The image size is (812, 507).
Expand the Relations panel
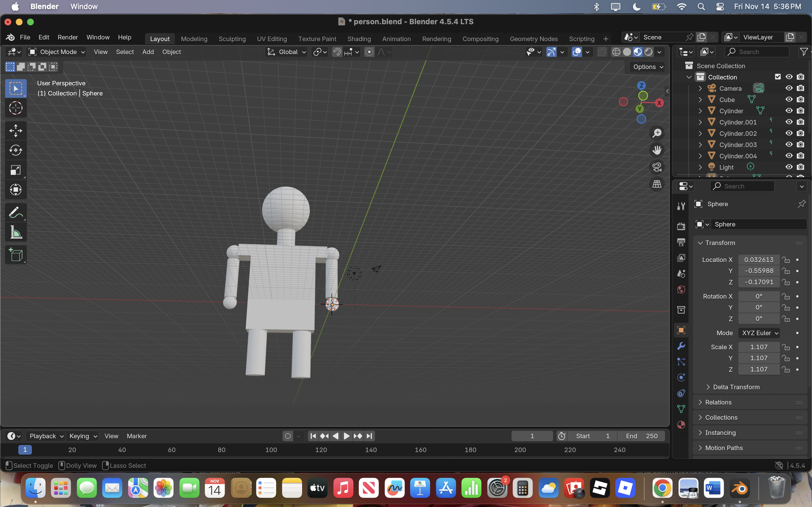tap(718, 402)
